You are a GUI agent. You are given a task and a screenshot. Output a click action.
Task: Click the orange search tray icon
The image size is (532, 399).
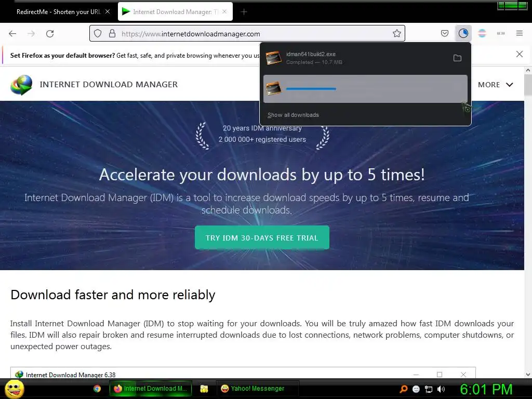point(403,389)
